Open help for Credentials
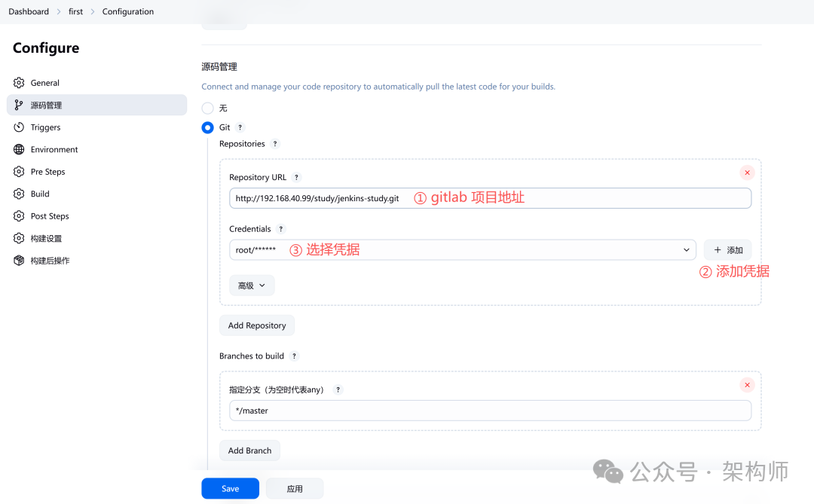 (281, 229)
